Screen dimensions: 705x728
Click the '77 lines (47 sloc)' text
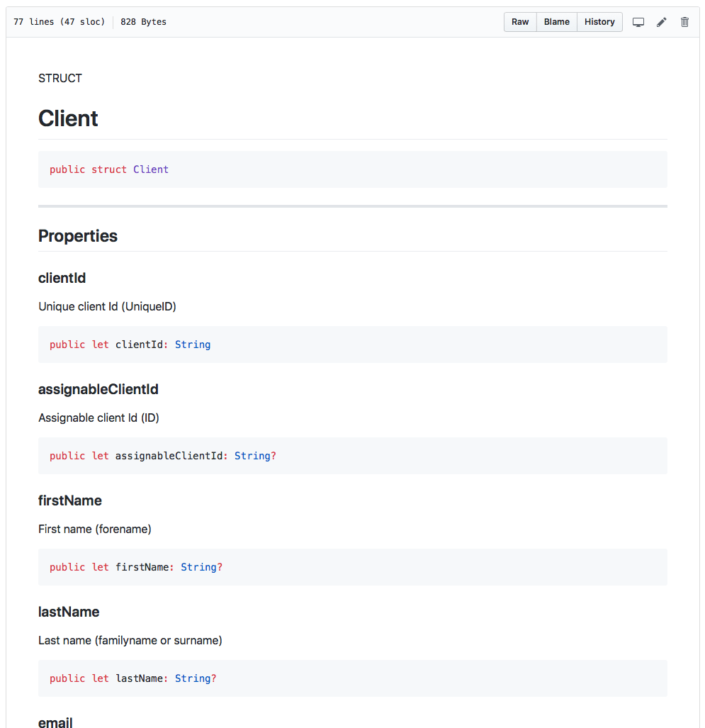click(x=60, y=22)
